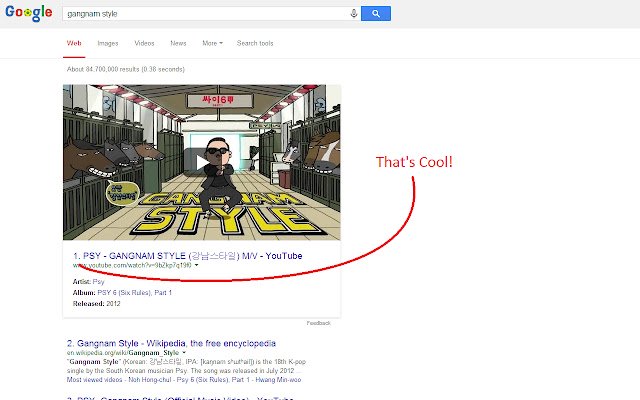Viewport: 640px width, 400px height.
Task: Switch to the Images tab
Action: [x=108, y=43]
